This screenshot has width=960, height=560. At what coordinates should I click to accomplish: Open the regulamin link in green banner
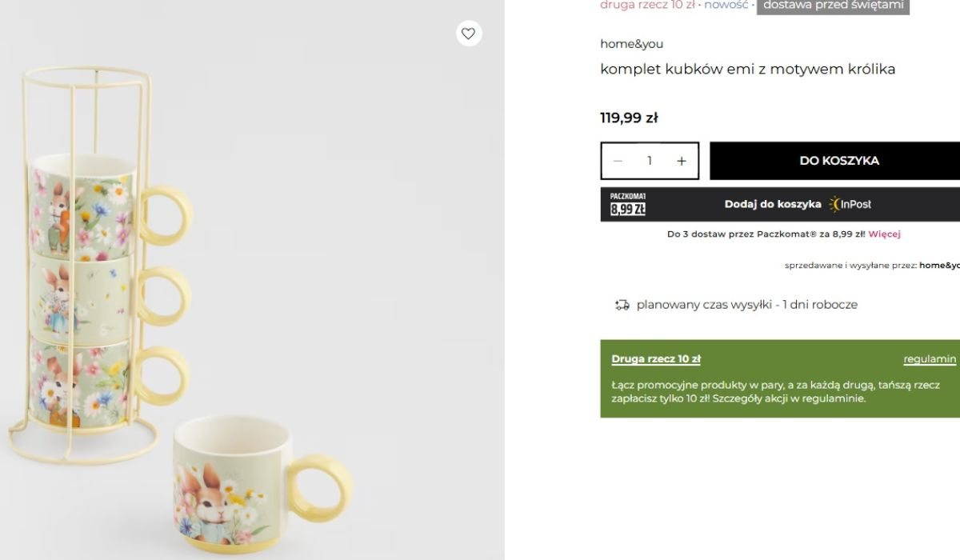(930, 359)
